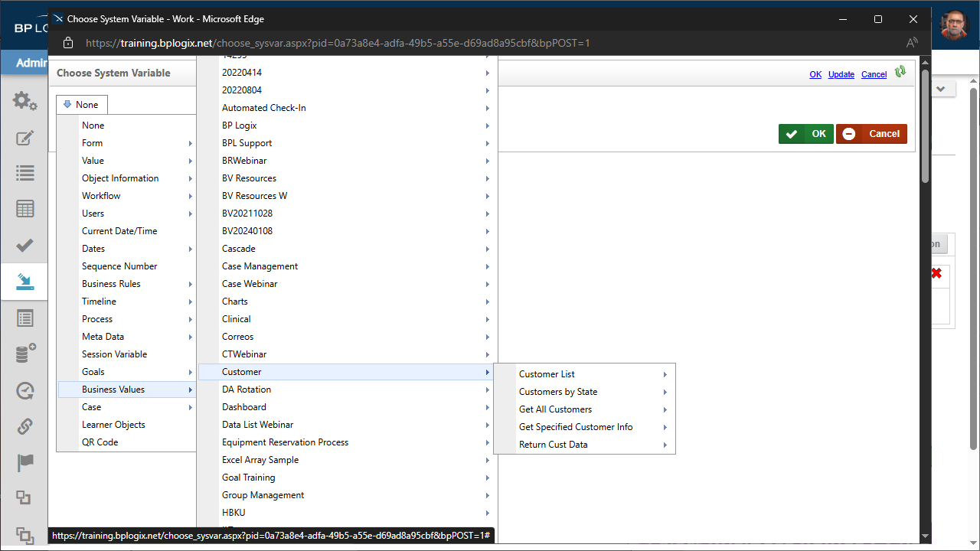
Task: Expand the Form submenu arrow
Action: tap(191, 143)
